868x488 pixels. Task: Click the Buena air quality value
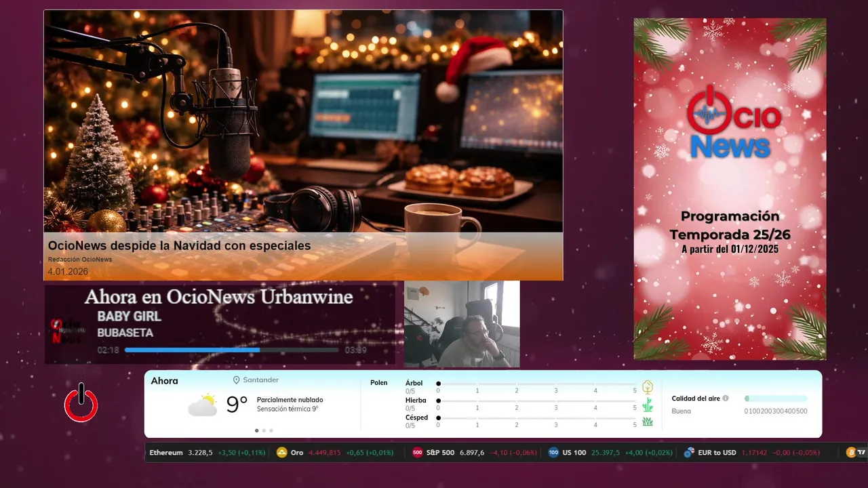tap(682, 411)
